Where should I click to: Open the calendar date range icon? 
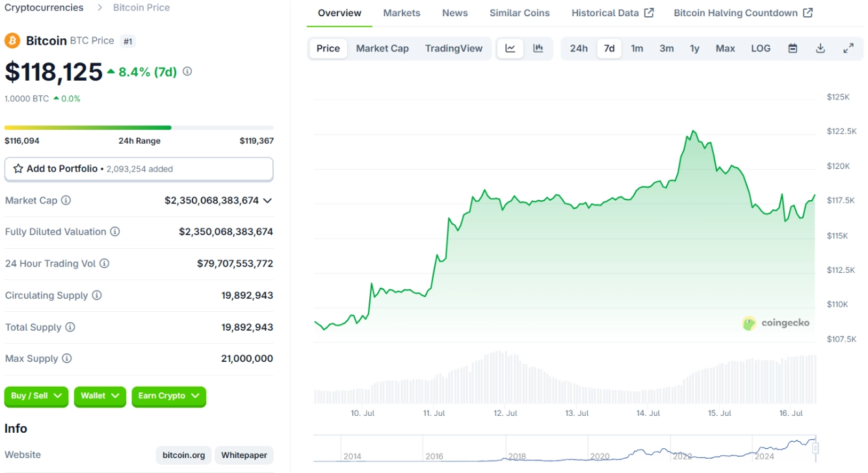pos(793,48)
